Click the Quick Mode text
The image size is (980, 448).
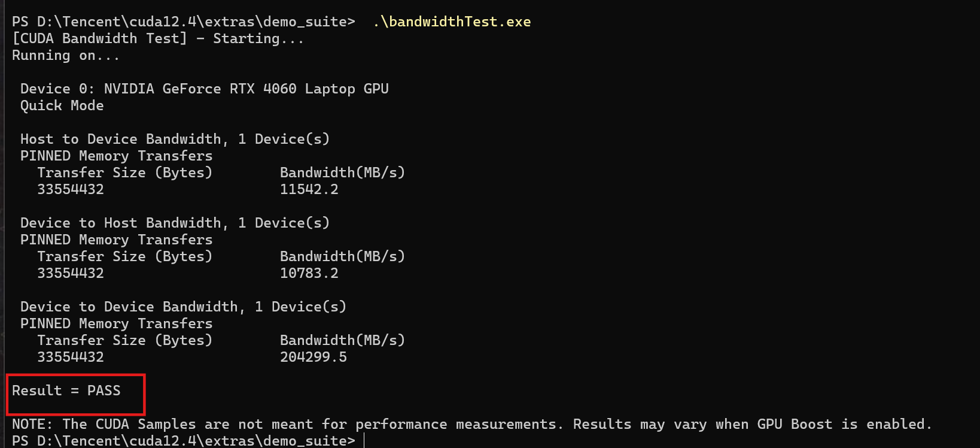62,105
